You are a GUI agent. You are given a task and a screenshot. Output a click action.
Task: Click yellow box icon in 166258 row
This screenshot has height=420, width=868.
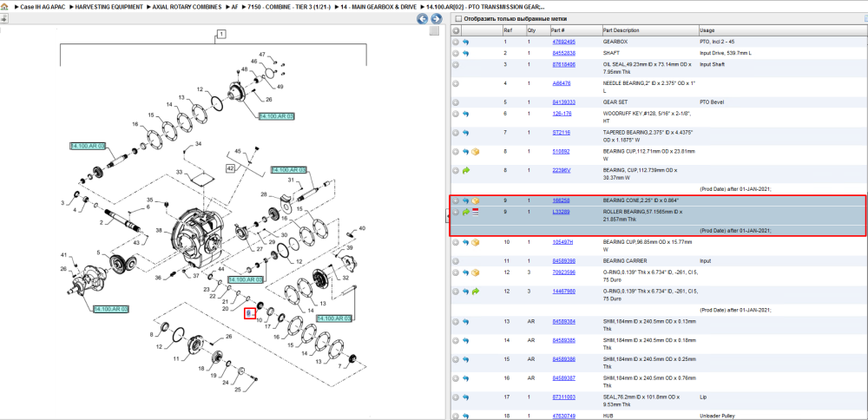point(475,200)
